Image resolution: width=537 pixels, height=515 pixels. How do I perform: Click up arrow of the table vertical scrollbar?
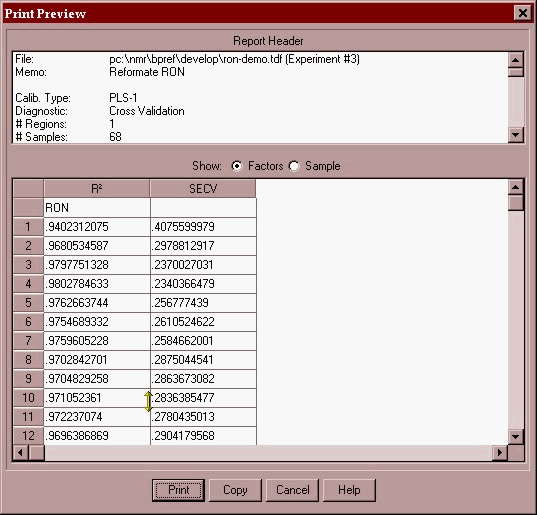coord(516,187)
